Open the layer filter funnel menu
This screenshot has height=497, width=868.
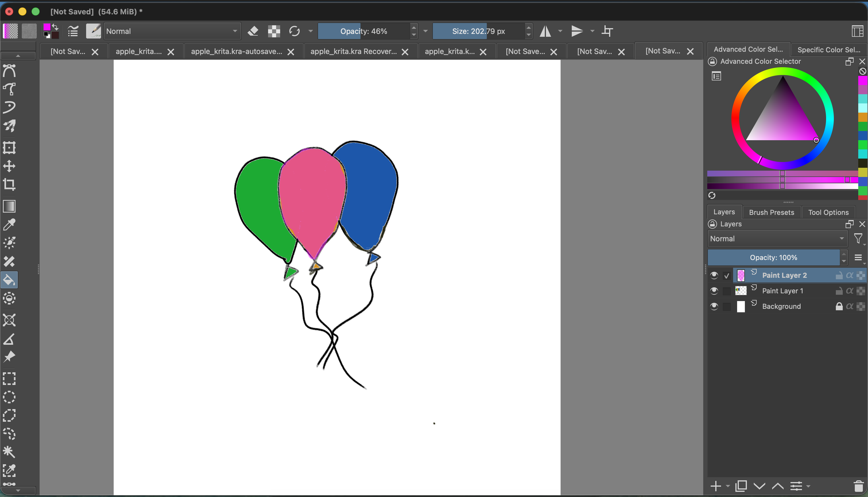pos(859,239)
